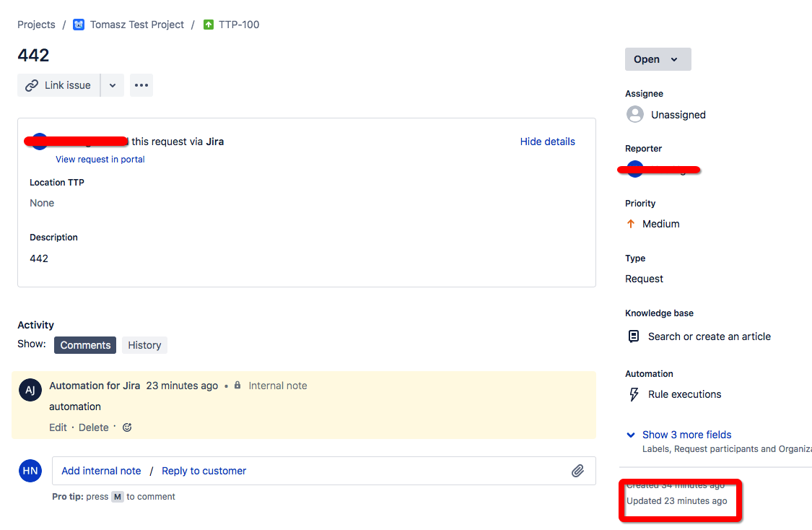Open Rule executions under Automation

pos(685,394)
